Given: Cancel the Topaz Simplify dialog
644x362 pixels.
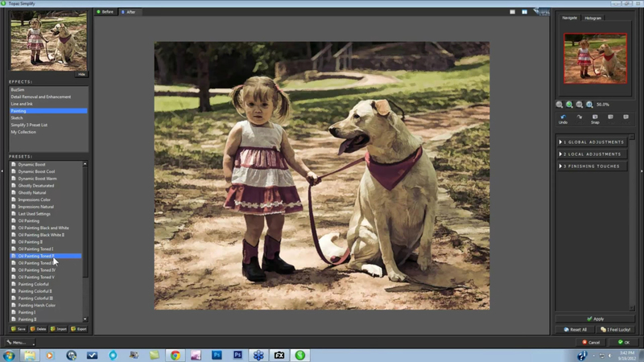Looking at the screenshot, I should click(x=591, y=343).
